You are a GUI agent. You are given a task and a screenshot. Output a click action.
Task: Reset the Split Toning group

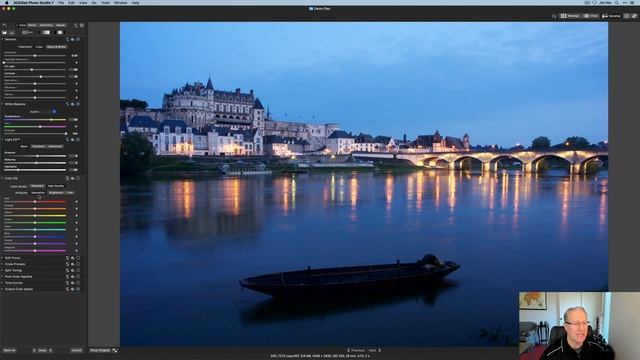[68, 270]
